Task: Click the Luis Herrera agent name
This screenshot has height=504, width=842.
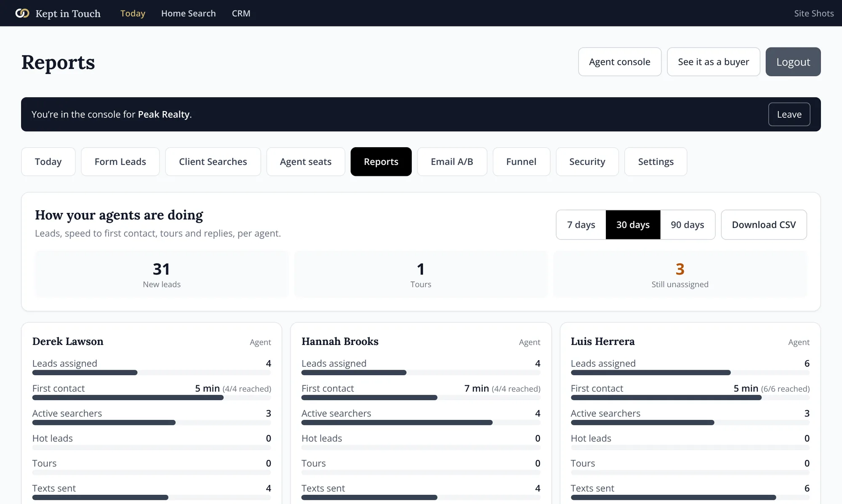Action: point(602,341)
